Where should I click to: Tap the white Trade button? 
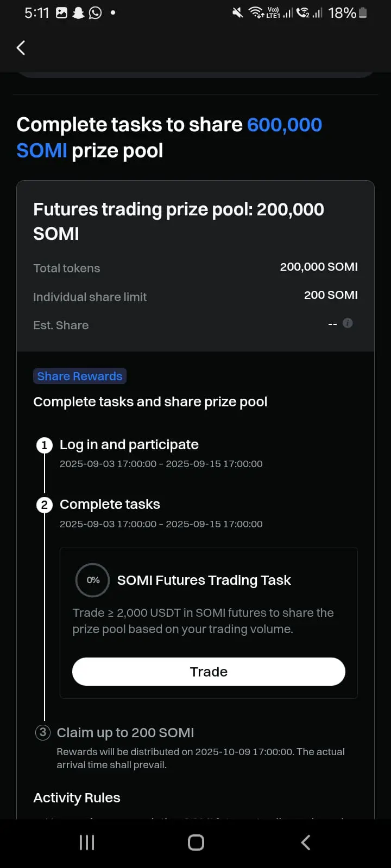tap(209, 672)
